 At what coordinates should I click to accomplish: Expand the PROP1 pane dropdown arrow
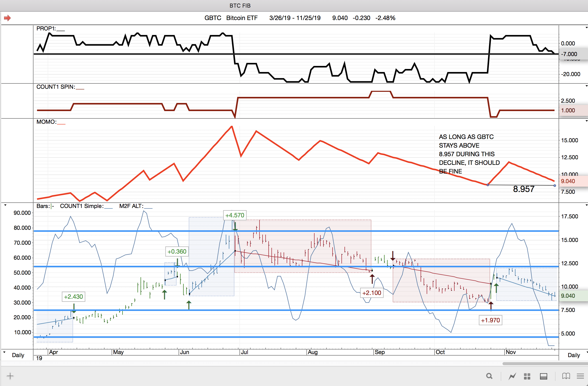coord(586,27)
